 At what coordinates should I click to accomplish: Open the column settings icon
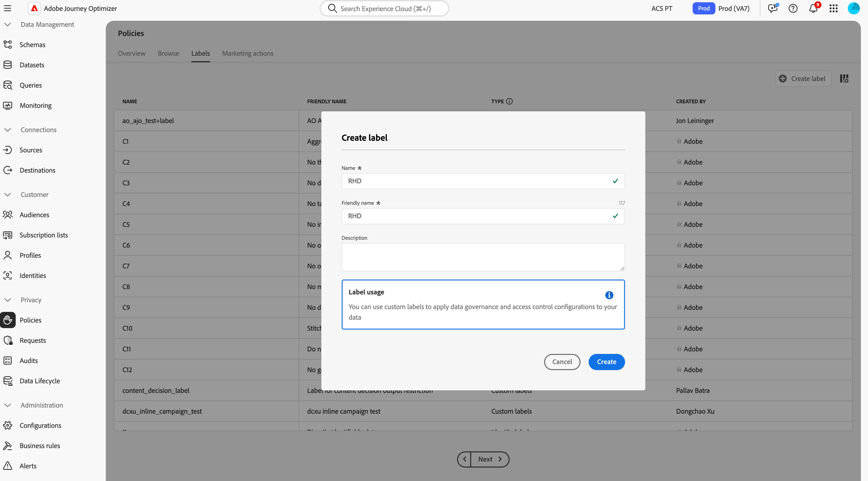tap(844, 78)
